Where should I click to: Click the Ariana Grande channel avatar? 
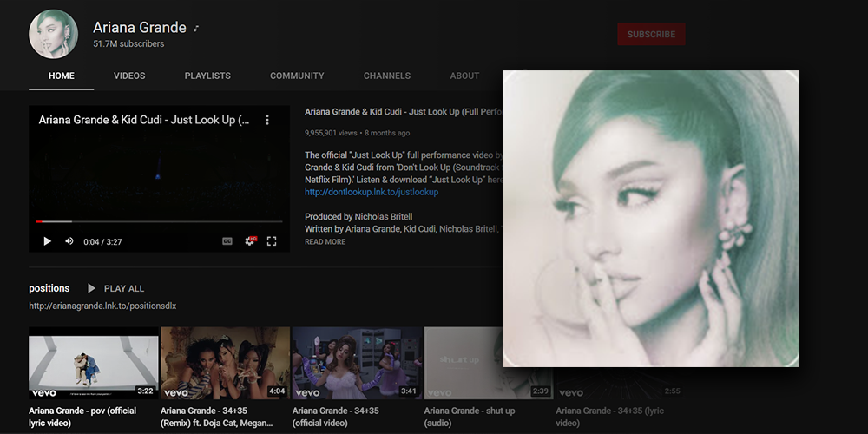53,34
